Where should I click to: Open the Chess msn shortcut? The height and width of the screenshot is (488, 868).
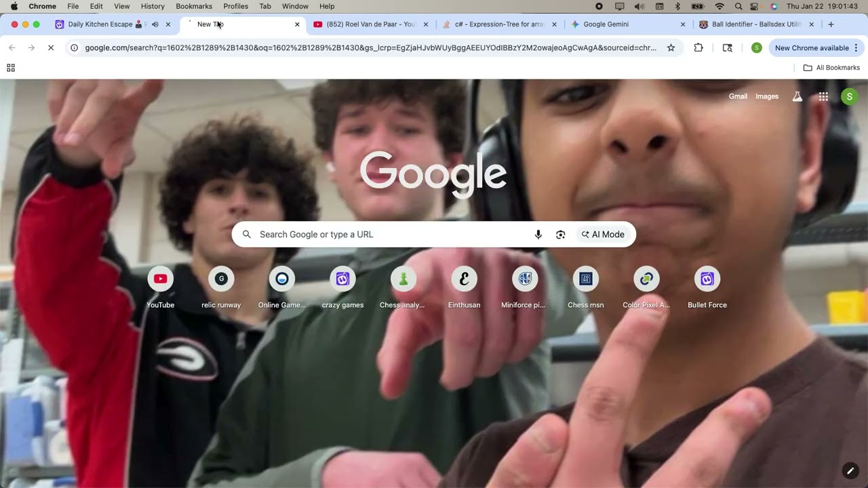tap(586, 279)
